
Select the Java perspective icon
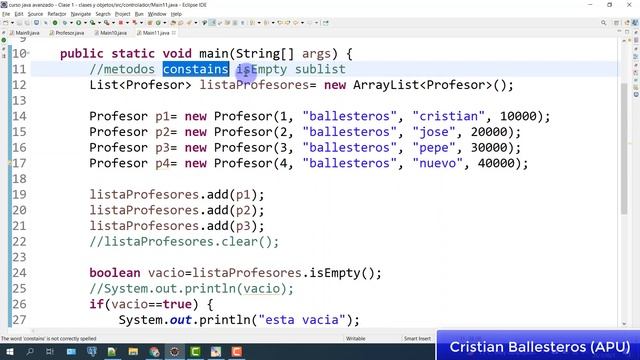pyautogui.click(x=635, y=23)
